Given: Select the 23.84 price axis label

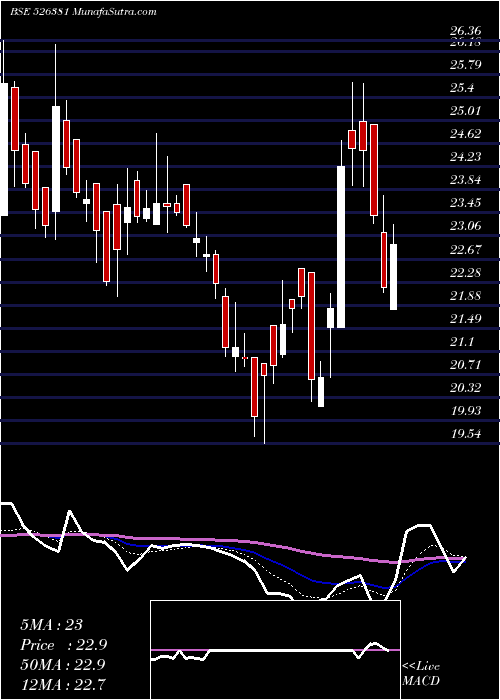Looking at the screenshot, I should tap(466, 180).
